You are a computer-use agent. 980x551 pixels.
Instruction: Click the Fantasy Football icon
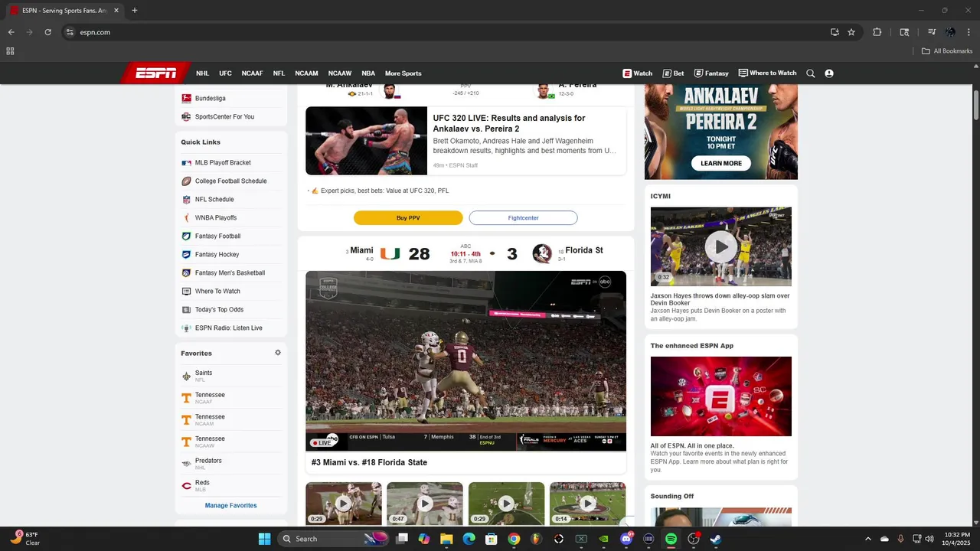186,236
